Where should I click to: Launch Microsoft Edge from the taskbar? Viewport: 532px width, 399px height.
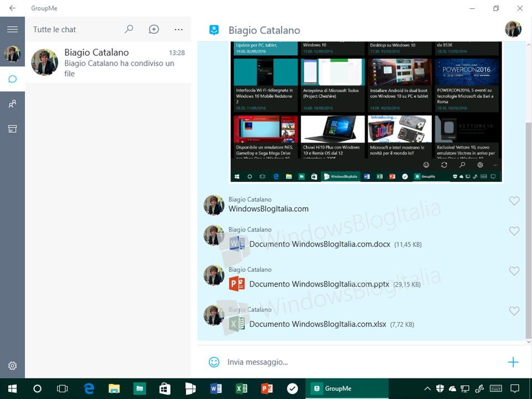coord(89,388)
